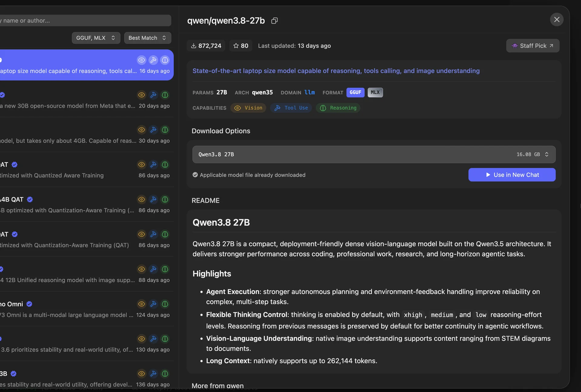Click the 16.08 GB file size value
The width and height of the screenshot is (581, 392).
tap(528, 154)
